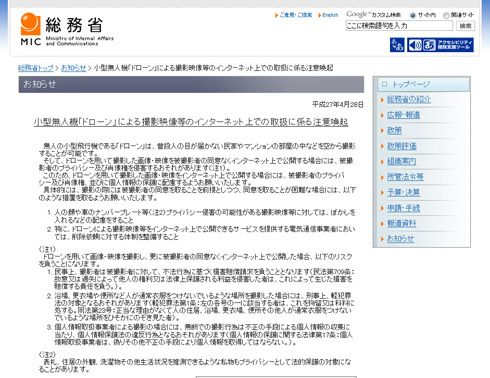The height and width of the screenshot is (378, 490).
Task: Click the お知らせ section header bar
Action: tap(191, 84)
